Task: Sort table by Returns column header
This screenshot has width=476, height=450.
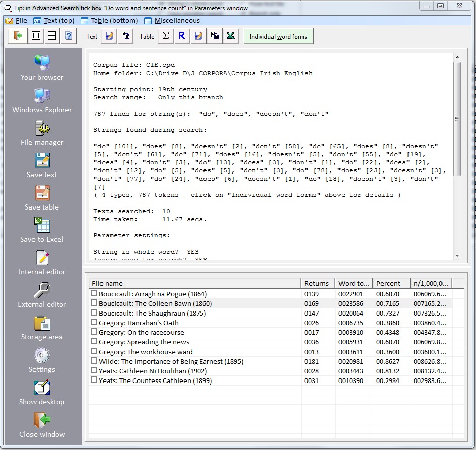Action: [x=318, y=283]
